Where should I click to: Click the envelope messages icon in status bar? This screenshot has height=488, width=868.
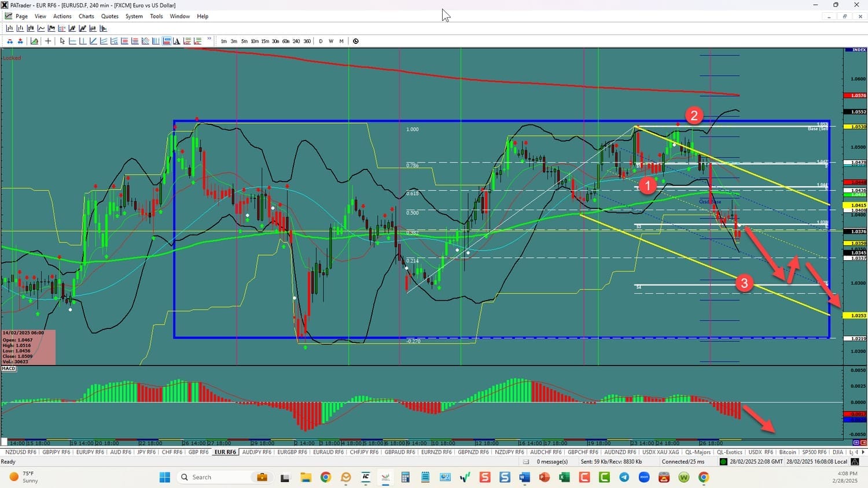526,461
